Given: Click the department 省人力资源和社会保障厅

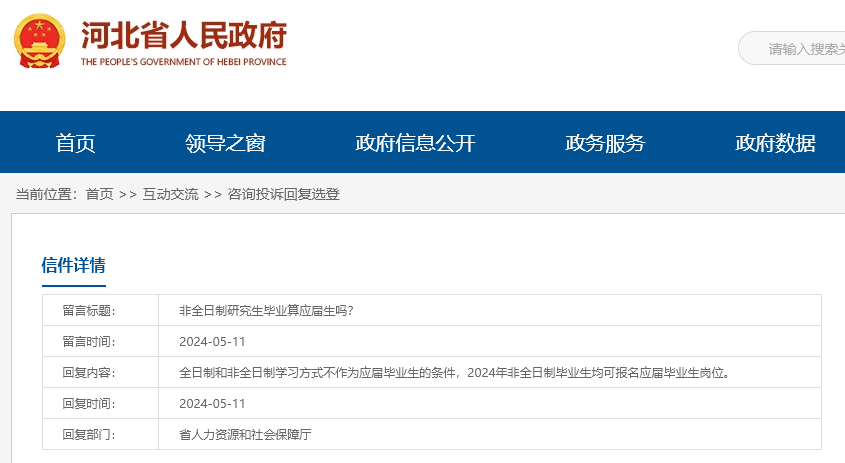Looking at the screenshot, I should tap(245, 434).
